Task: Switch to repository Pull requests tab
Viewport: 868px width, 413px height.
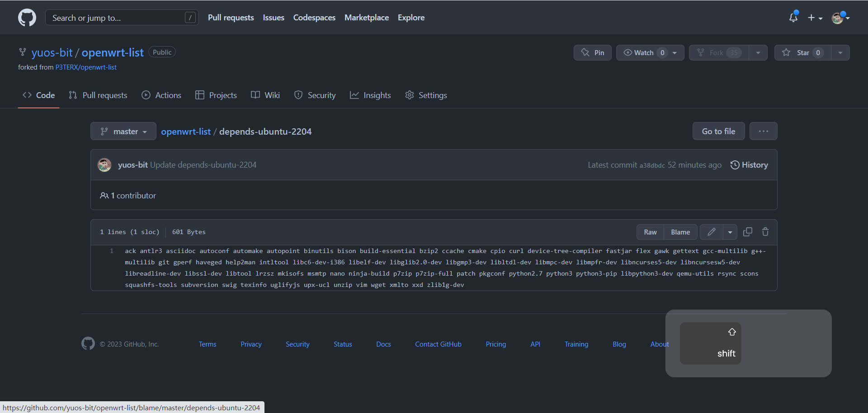Action: [x=98, y=95]
